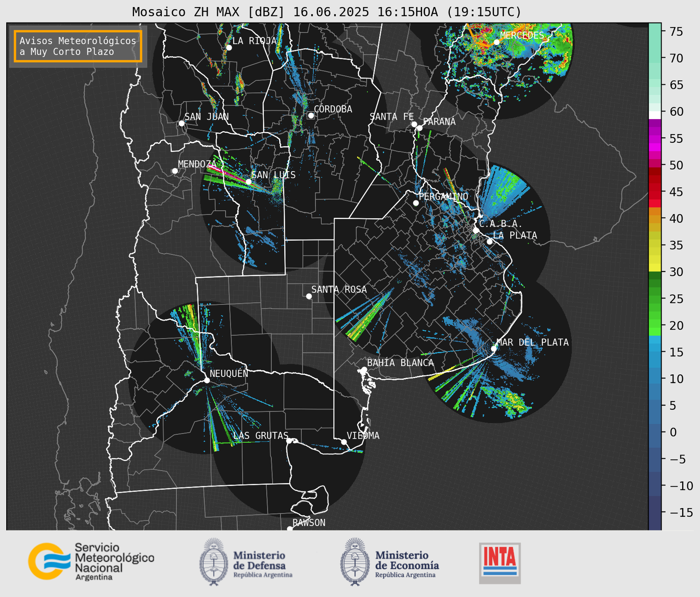
Task: Click the LA RIOJA city marker
Action: click(229, 48)
